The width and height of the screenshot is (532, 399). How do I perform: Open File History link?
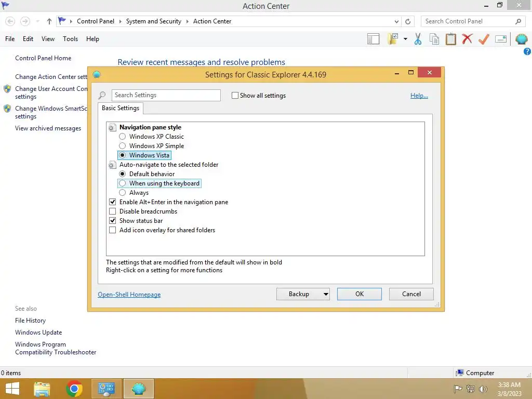(30, 321)
